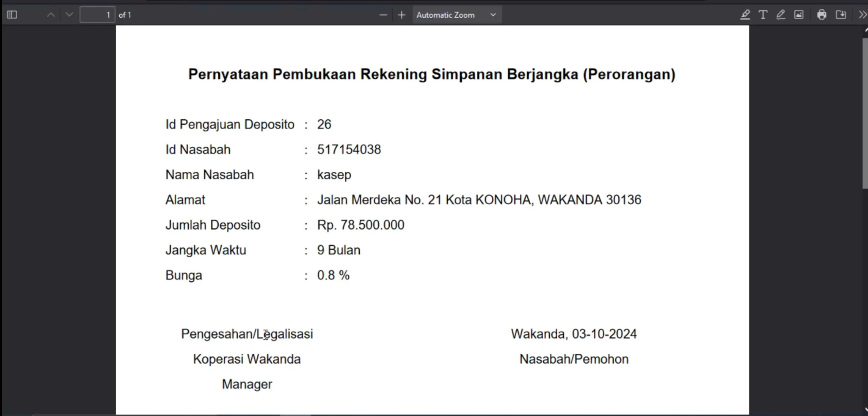Click the address Jalan Merdeka No. 21
Screen dimensions: 868x416
click(x=479, y=200)
